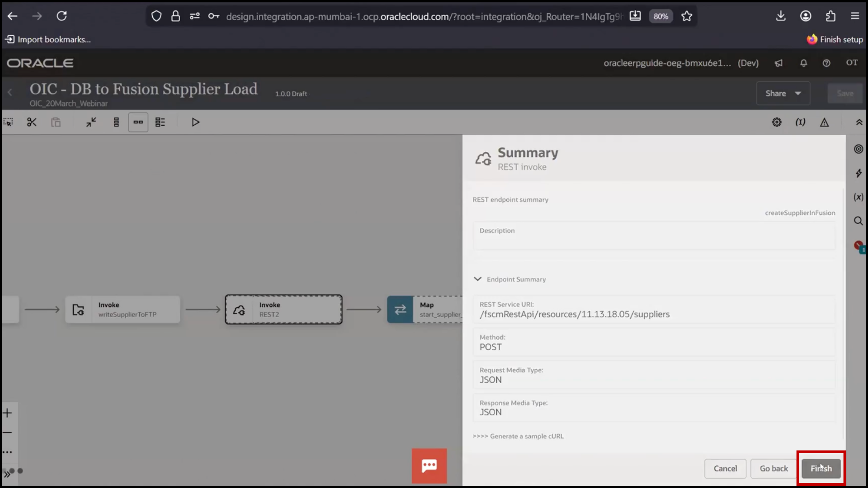Click the Oracle logo
Screen dimensions: 868x488
pos(40,63)
